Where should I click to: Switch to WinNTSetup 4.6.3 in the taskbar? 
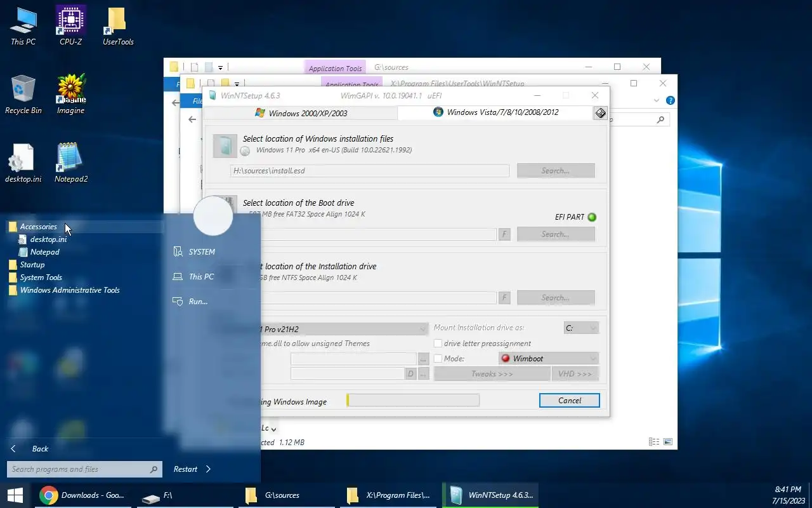pyautogui.click(x=490, y=495)
